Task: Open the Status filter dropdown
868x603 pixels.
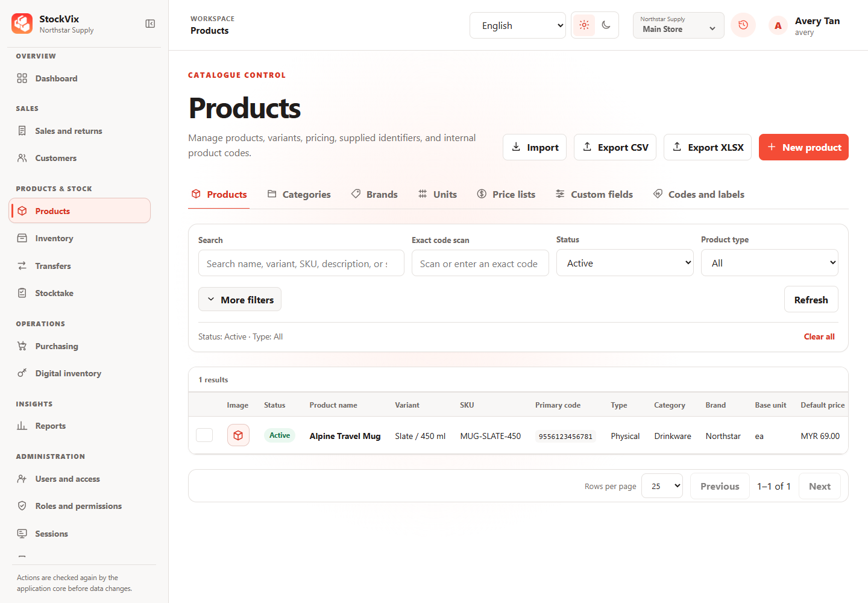Action: pyautogui.click(x=625, y=263)
